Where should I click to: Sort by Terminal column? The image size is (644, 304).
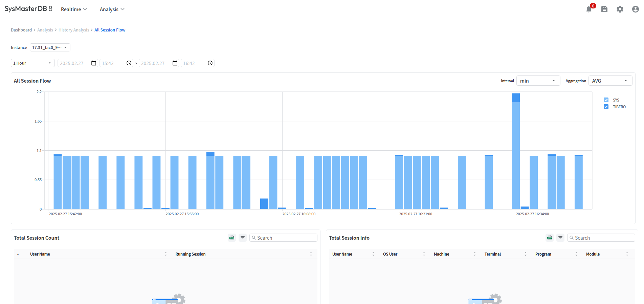point(526,254)
